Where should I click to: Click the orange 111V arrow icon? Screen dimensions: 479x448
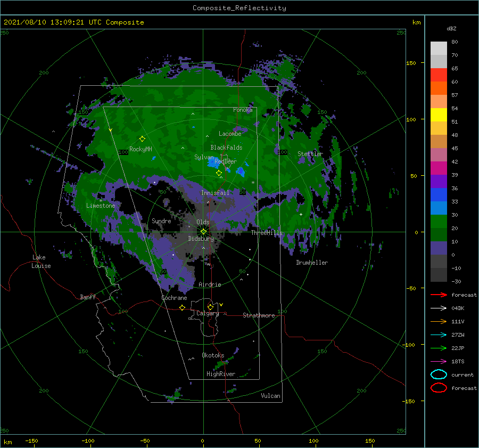pyautogui.click(x=439, y=321)
